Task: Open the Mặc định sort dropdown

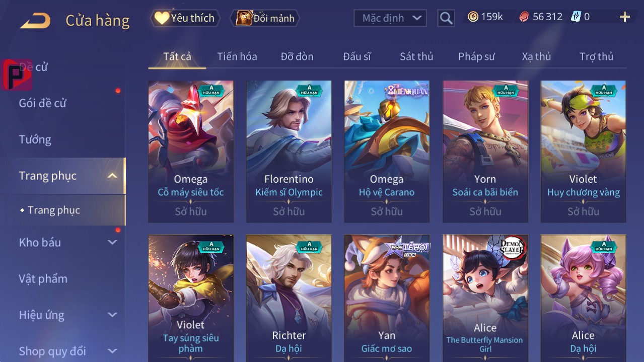Action: pyautogui.click(x=390, y=18)
